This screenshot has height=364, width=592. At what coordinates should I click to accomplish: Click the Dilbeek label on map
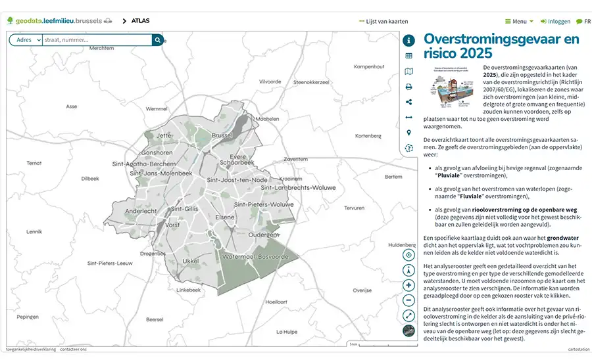[90, 179]
